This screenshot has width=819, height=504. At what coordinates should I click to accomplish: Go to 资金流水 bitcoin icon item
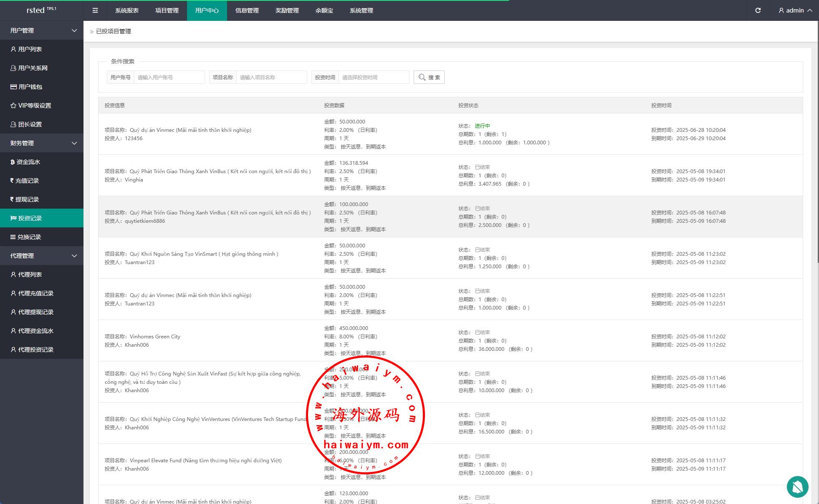(28, 162)
